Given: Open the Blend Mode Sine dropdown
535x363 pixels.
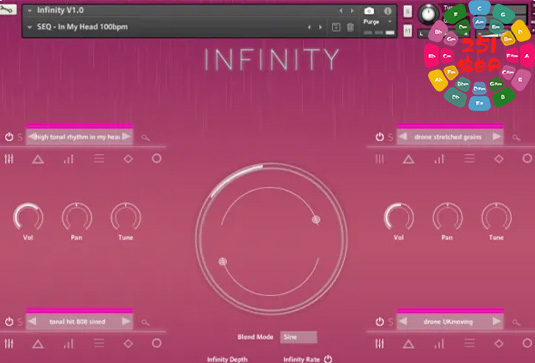Looking at the screenshot, I should 299,337.
